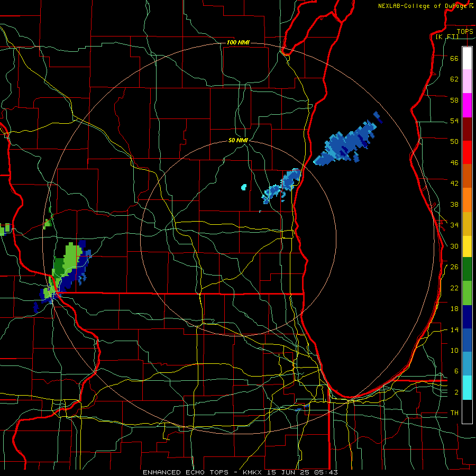Click the "30" legend value

point(454,246)
